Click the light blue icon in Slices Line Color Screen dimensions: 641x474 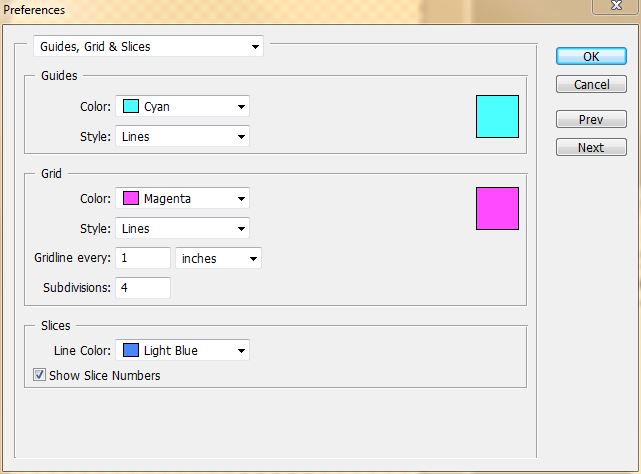131,350
